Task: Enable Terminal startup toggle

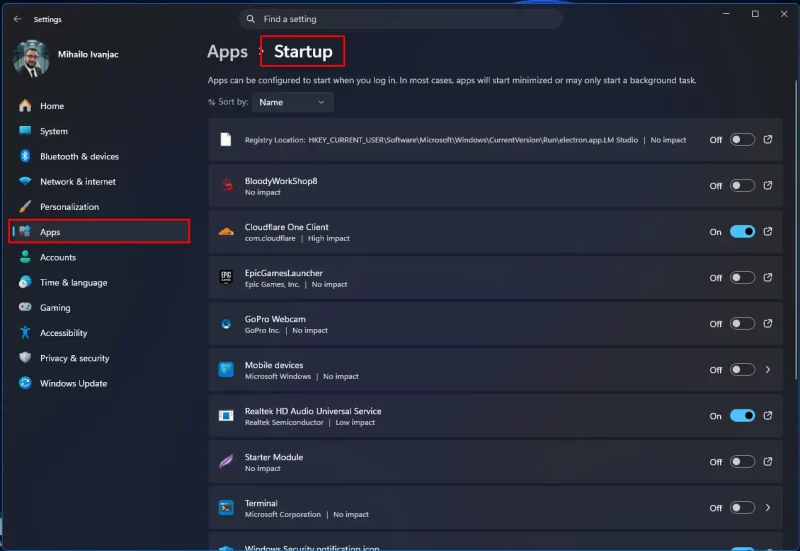Action: click(x=742, y=508)
